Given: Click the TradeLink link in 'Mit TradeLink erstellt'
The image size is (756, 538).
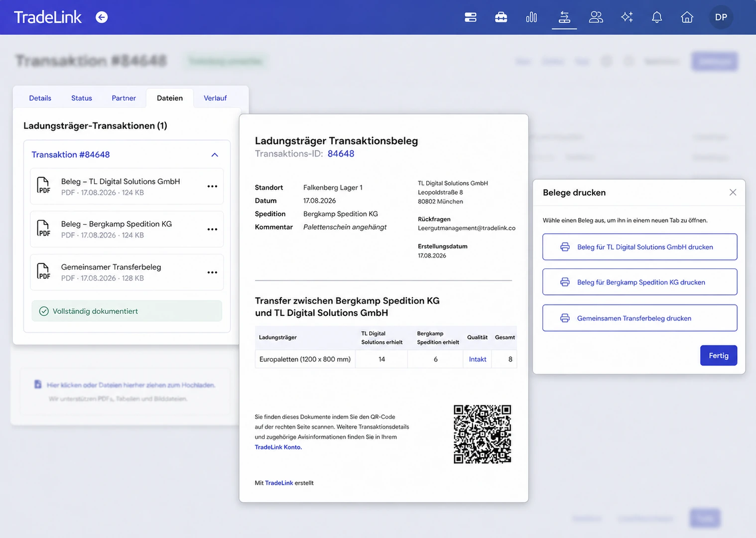Looking at the screenshot, I should 279,483.
